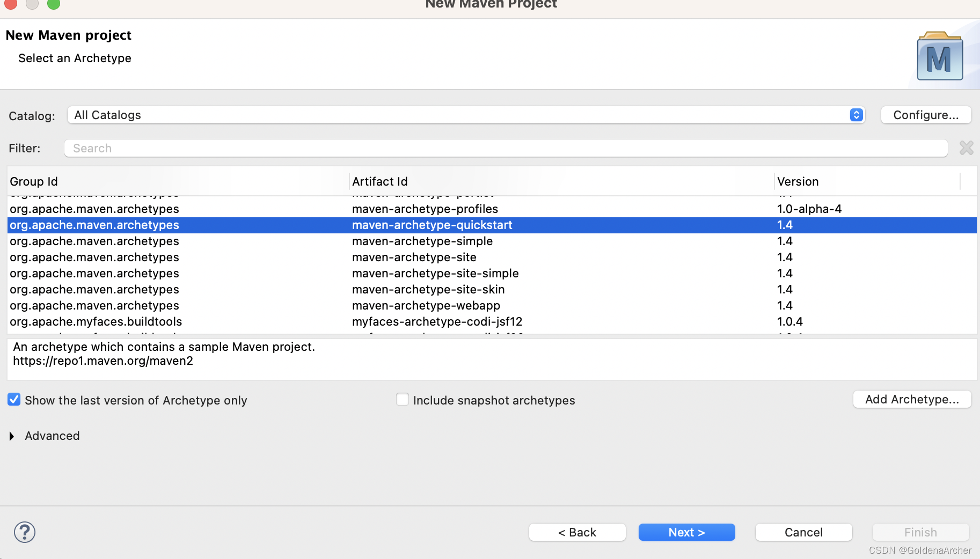The height and width of the screenshot is (559, 980).
Task: Click the green maximize window button
Action: [54, 3]
